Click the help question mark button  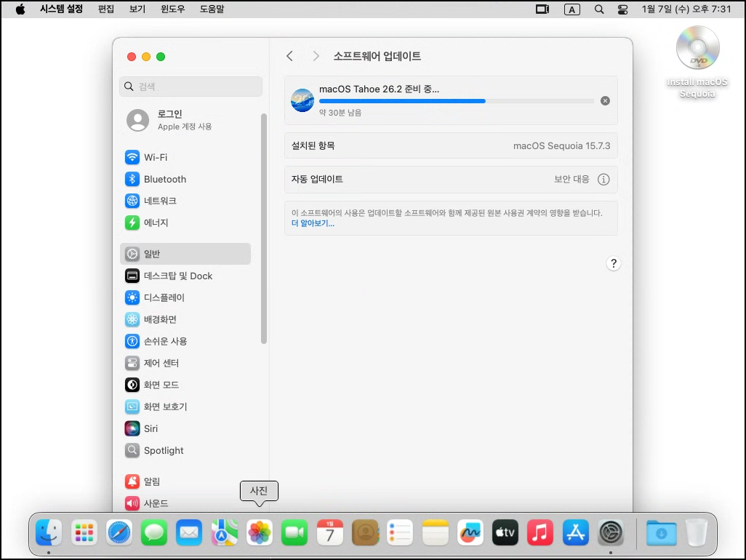(x=614, y=263)
